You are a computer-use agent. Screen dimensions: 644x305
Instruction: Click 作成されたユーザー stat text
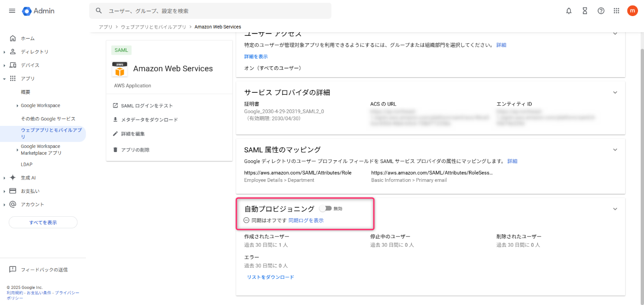(267, 237)
